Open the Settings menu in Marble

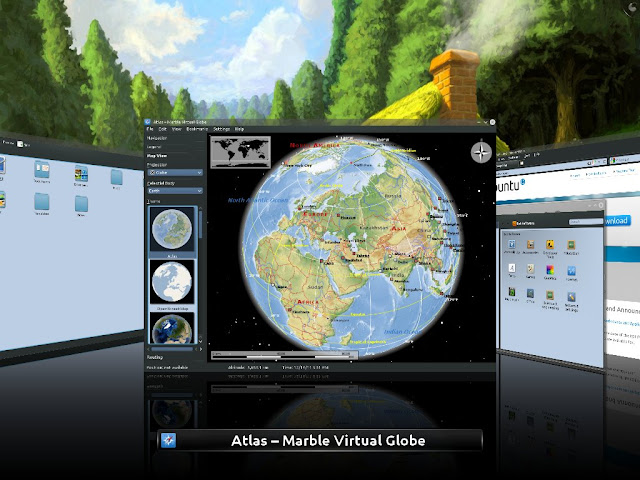tap(222, 129)
